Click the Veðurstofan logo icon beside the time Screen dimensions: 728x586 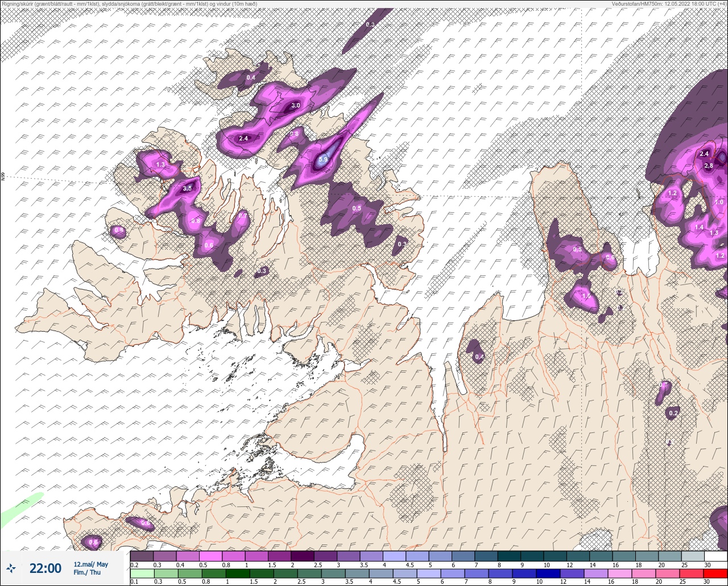coord(11,568)
